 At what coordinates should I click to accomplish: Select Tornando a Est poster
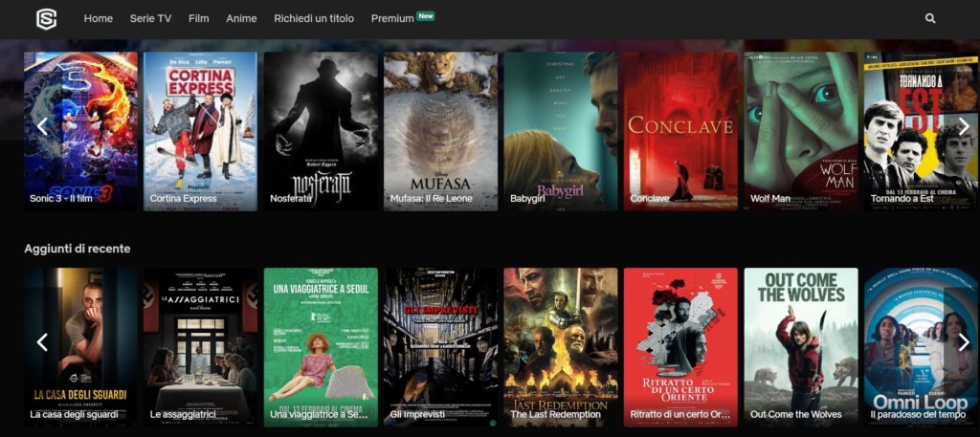[922, 131]
